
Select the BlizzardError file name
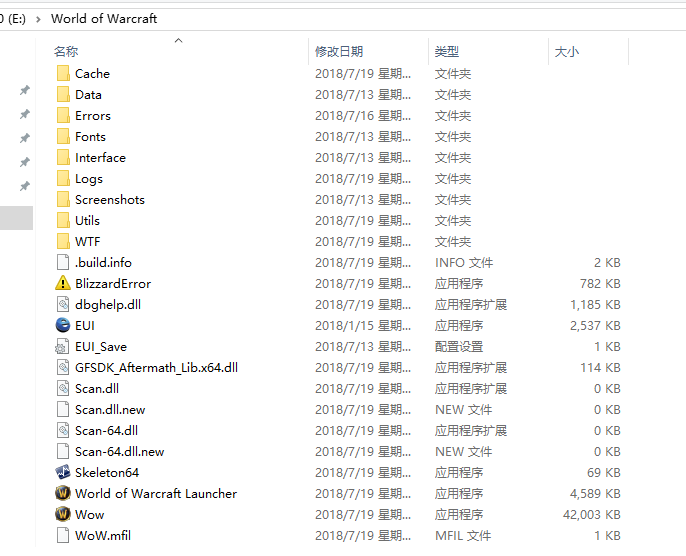point(113,283)
